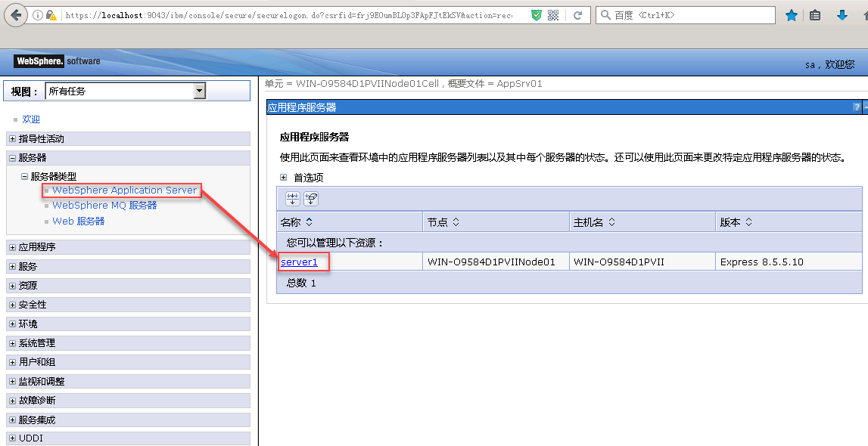The height and width of the screenshot is (446, 868).
Task: Open the QR code icon in the address bar
Action: [552, 15]
